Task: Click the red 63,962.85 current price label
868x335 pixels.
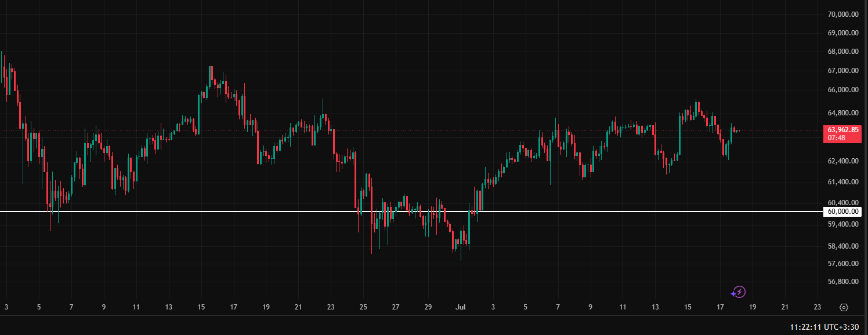Action: pyautogui.click(x=842, y=130)
